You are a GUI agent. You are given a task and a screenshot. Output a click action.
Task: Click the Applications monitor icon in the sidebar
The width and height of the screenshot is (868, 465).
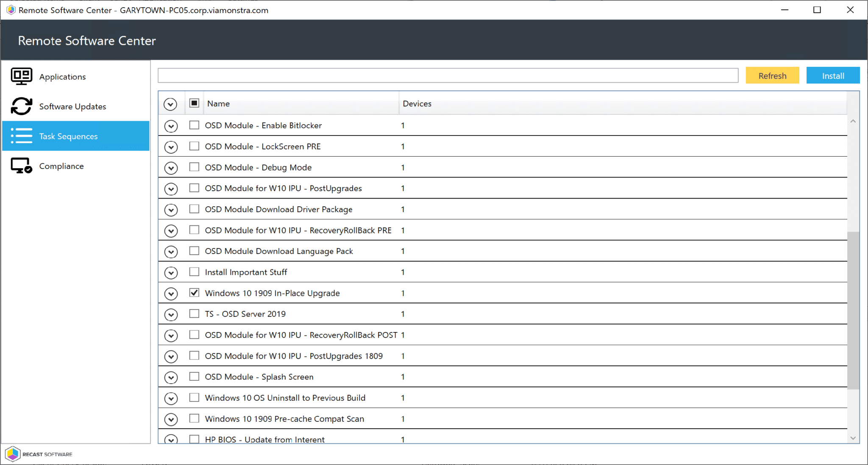[21, 76]
